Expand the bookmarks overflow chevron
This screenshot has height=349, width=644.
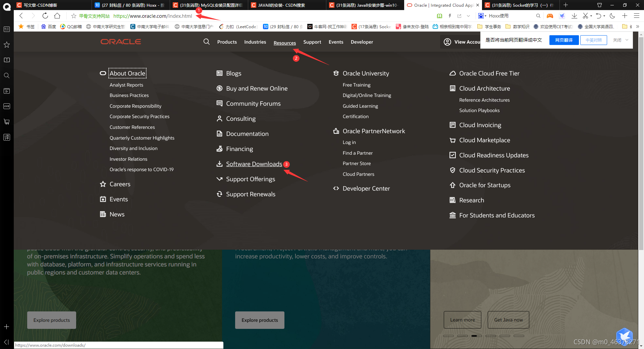click(x=638, y=27)
